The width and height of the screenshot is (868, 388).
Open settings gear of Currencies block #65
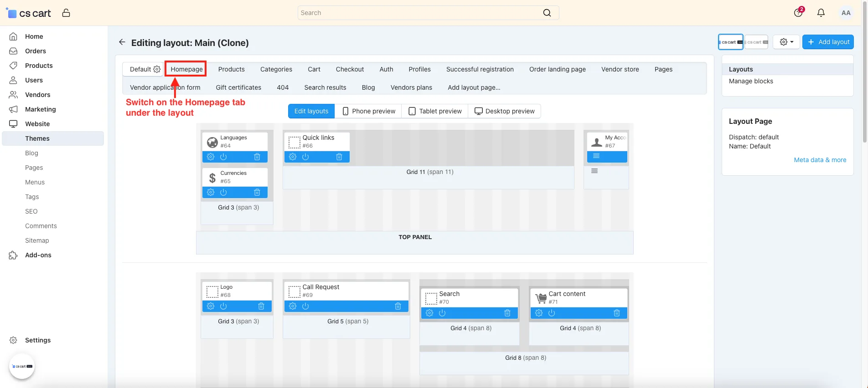(211, 192)
